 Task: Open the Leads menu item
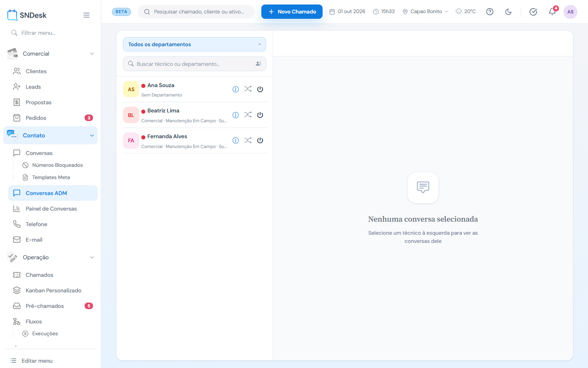pyautogui.click(x=53, y=87)
